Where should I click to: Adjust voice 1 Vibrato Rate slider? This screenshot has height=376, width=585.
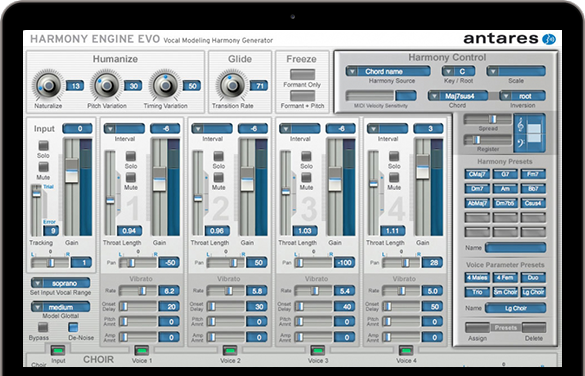tap(138, 291)
